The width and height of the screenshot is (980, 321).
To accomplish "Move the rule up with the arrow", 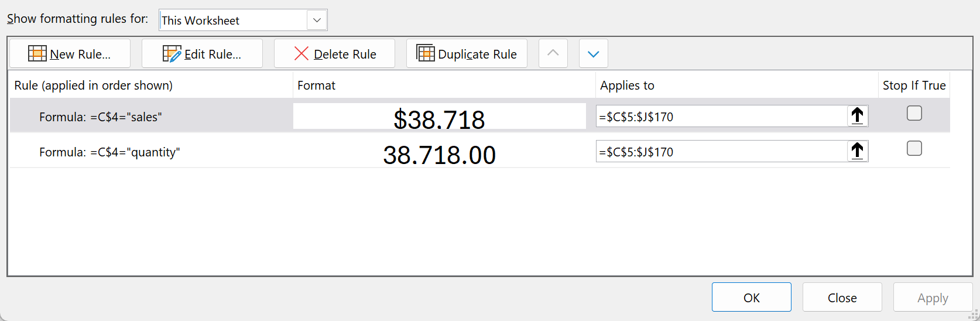I will pyautogui.click(x=553, y=53).
